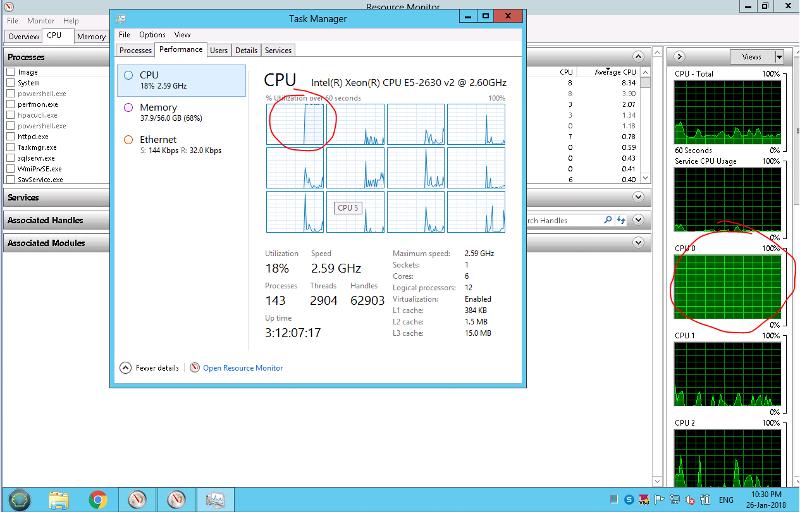800x512 pixels.
Task: Launch Google Chrome from the taskbar
Action: (98, 500)
